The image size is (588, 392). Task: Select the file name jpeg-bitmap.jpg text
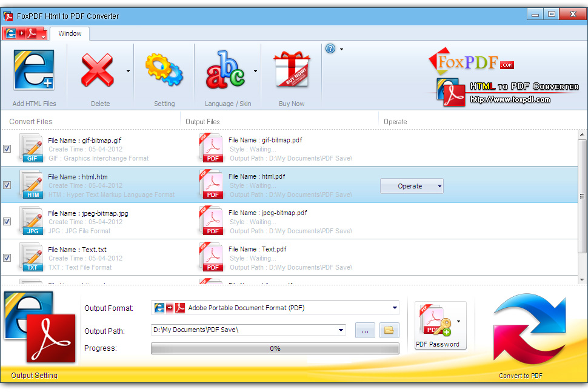click(105, 213)
